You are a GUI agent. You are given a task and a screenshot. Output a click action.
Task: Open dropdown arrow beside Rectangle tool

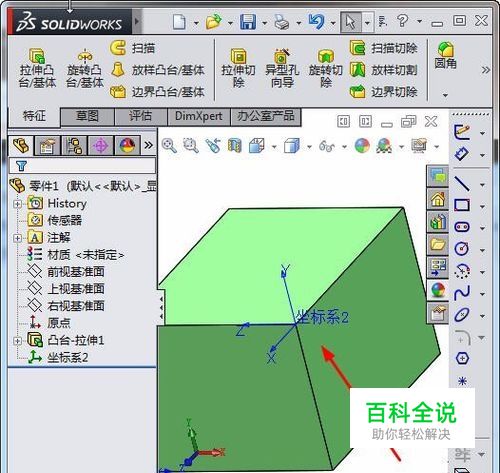click(x=482, y=207)
